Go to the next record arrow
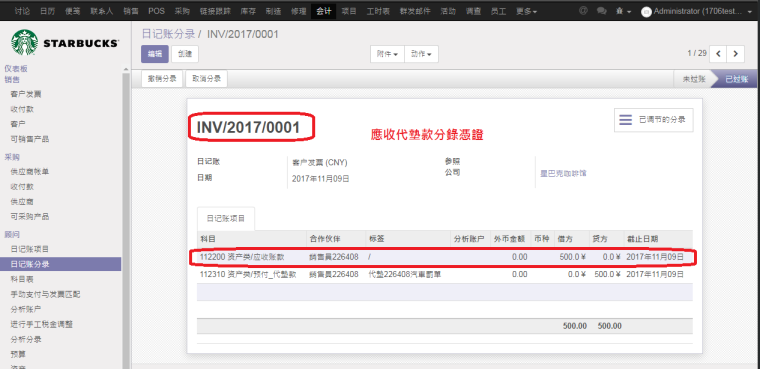The image size is (760, 369). 735,54
